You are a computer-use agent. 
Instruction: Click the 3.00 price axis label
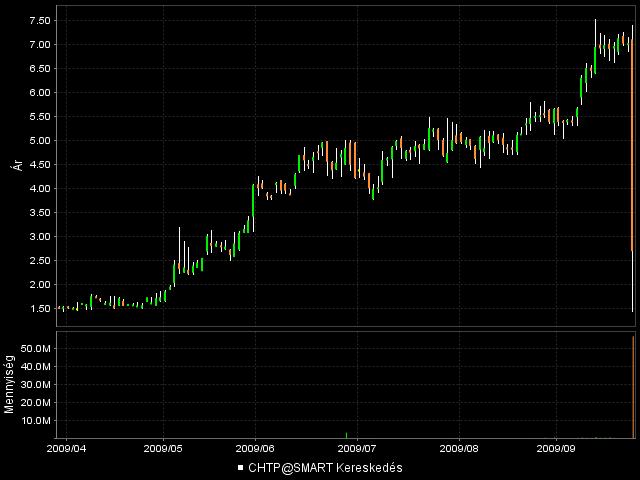click(x=40, y=237)
